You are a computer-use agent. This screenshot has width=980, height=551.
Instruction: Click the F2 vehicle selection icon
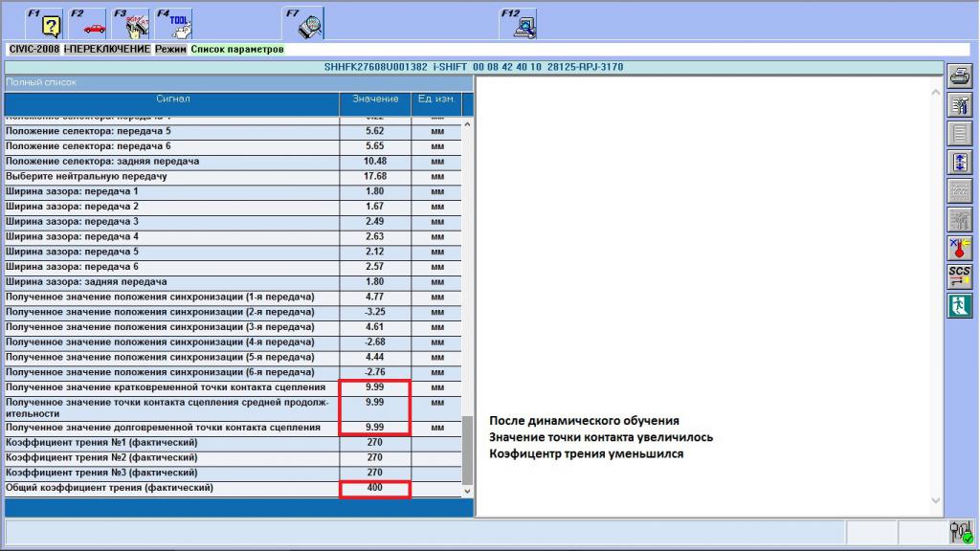(92, 24)
